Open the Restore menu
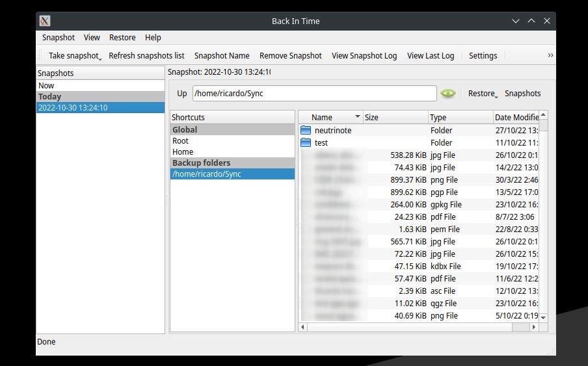 (122, 38)
